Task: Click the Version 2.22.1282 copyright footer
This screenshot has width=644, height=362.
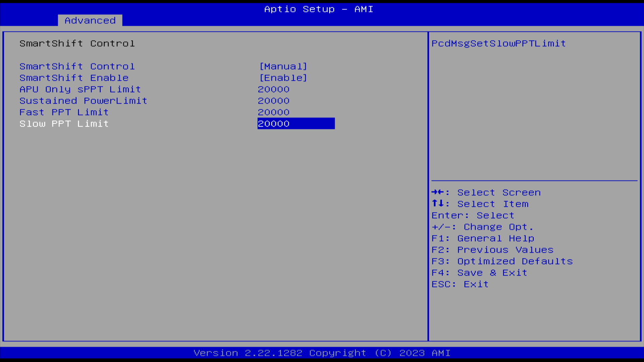Action: [322, 353]
